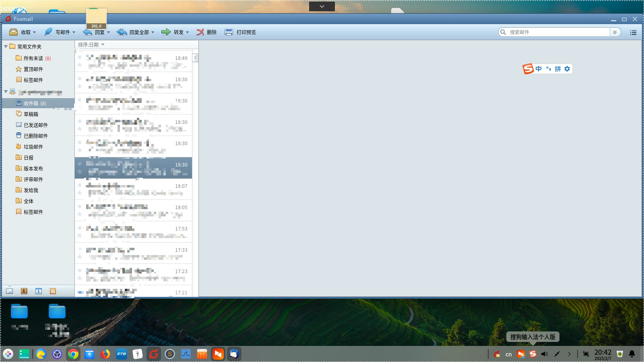The width and height of the screenshot is (644, 362).
Task: Select 标签邮件 under 常用文件夹
Action: point(29,80)
